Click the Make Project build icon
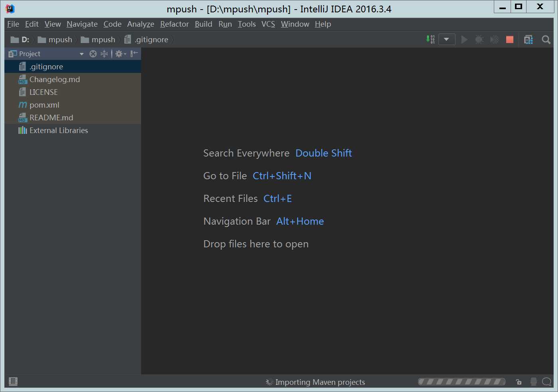This screenshot has height=392, width=558. pyautogui.click(x=430, y=39)
